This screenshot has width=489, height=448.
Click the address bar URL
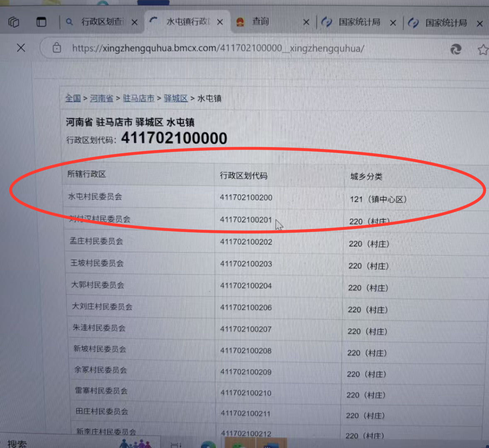click(x=218, y=48)
